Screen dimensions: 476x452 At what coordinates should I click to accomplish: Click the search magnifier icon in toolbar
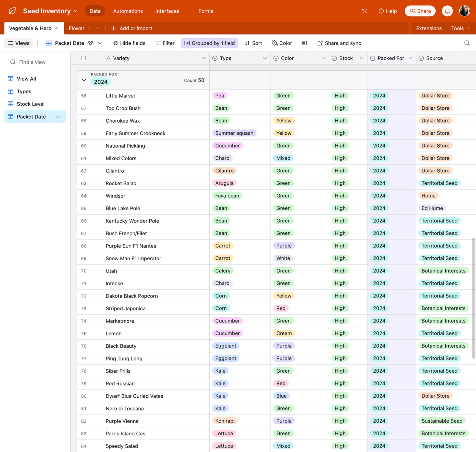(467, 43)
